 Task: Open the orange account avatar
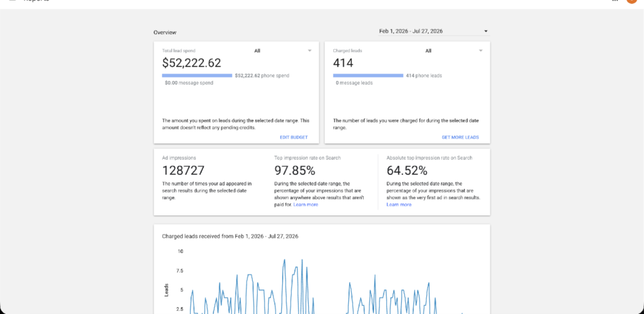[631, 1]
